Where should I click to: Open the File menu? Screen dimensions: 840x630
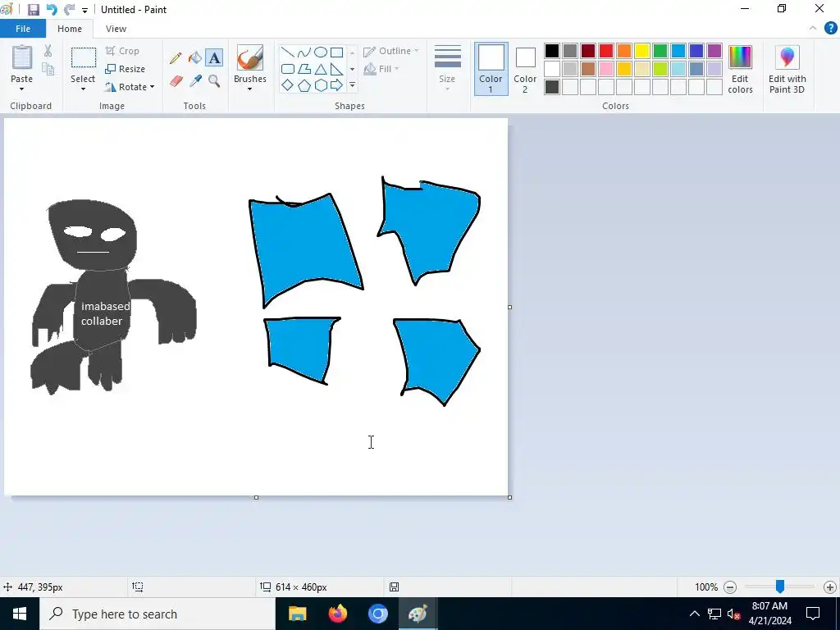point(23,29)
